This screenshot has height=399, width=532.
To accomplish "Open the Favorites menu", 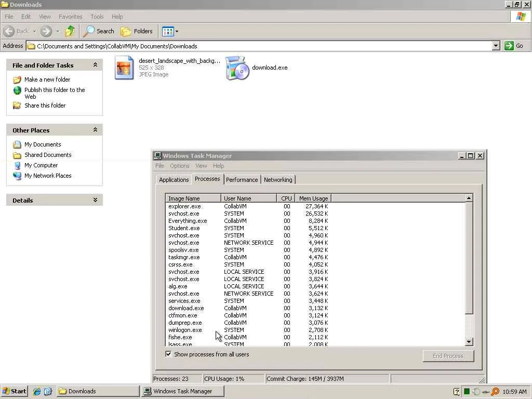I will pos(71,17).
